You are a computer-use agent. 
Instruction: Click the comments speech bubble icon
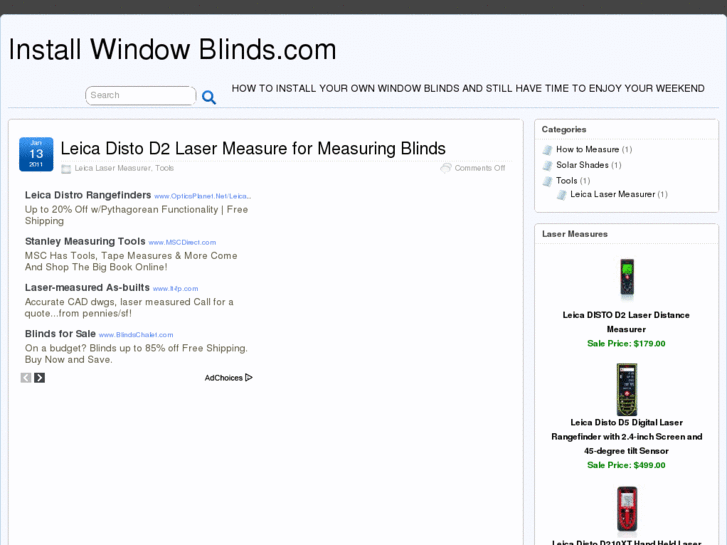coord(446,168)
